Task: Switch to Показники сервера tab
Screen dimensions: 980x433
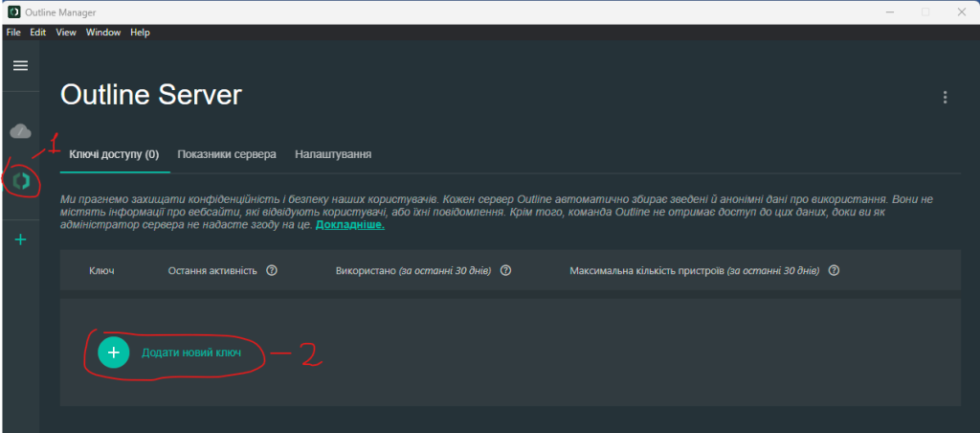Action: coord(227,154)
